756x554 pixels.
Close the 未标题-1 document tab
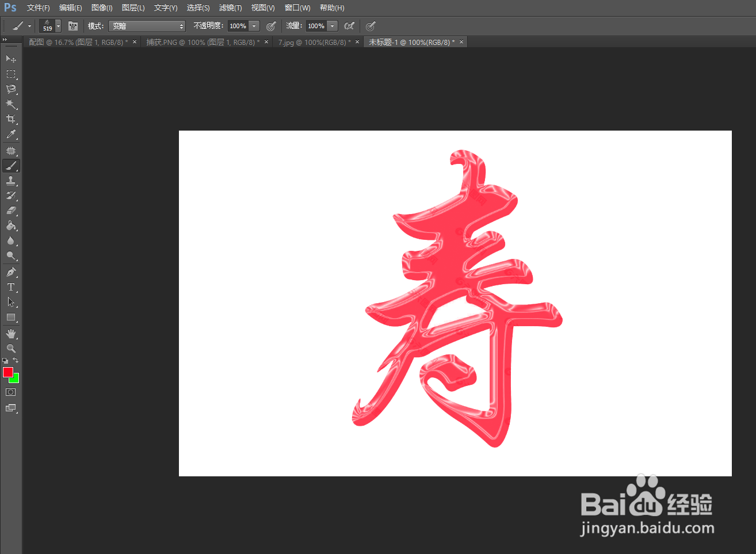461,42
